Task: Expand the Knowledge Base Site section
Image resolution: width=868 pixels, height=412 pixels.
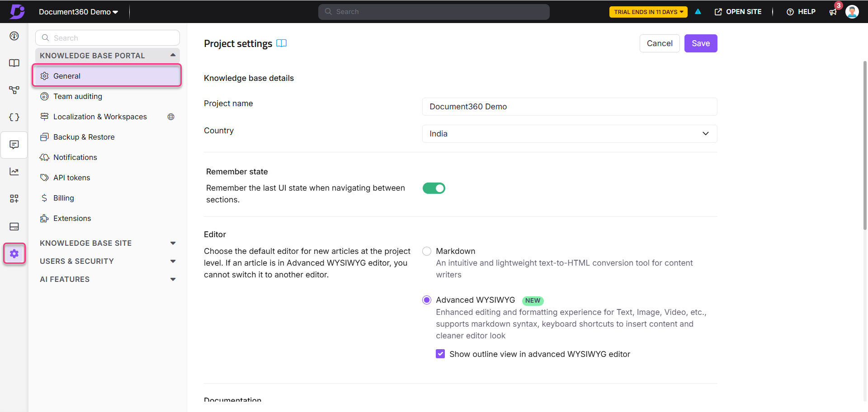Action: pos(108,243)
